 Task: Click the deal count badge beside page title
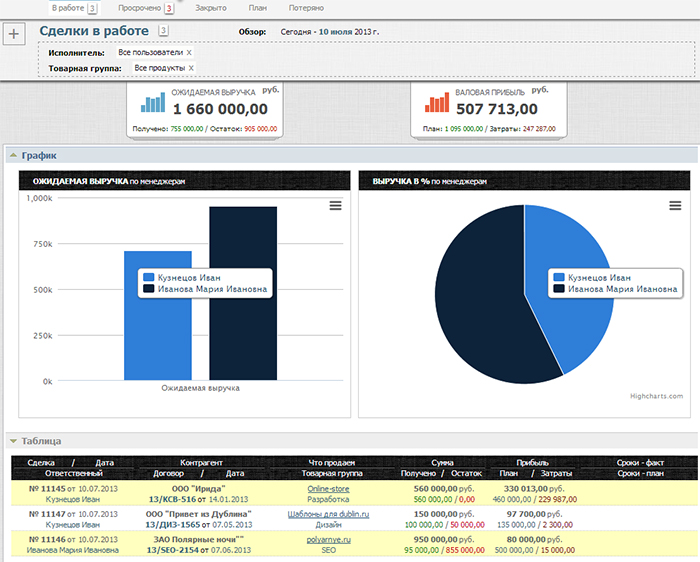pyautogui.click(x=163, y=31)
